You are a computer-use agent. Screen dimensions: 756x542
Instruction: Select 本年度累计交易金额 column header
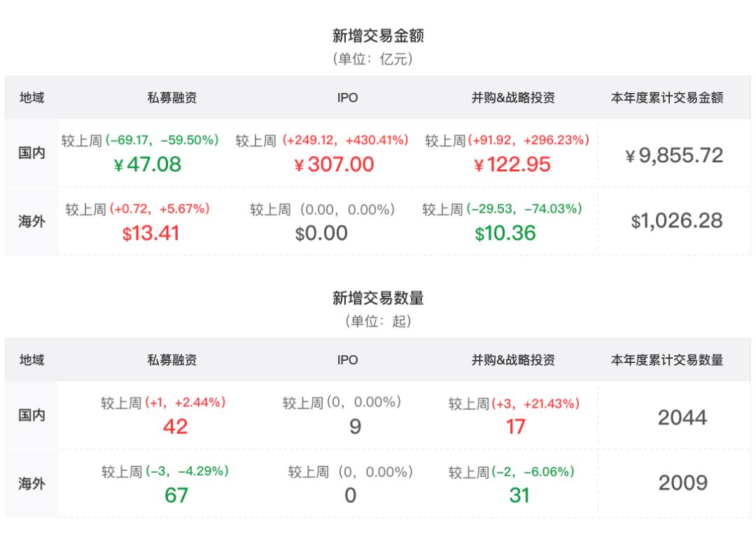click(667, 98)
